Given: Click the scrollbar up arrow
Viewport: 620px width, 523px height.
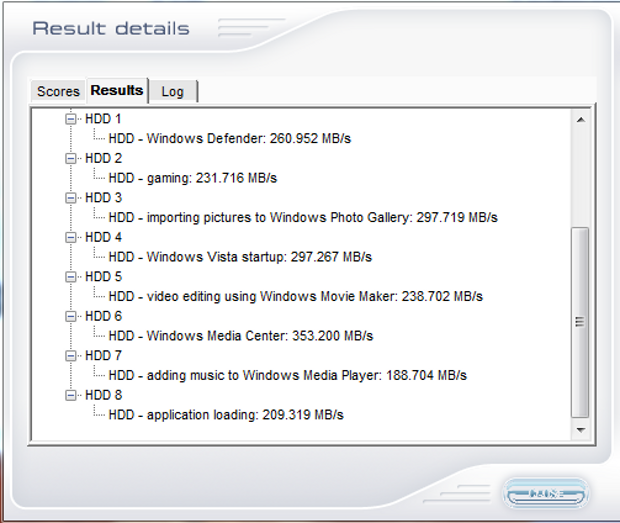Looking at the screenshot, I should click(x=579, y=120).
